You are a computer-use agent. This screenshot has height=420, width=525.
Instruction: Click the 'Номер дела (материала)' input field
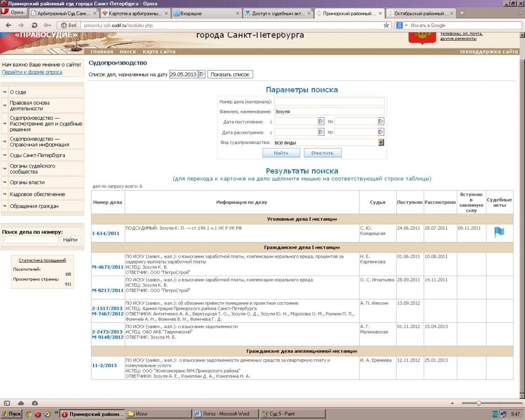(x=329, y=101)
